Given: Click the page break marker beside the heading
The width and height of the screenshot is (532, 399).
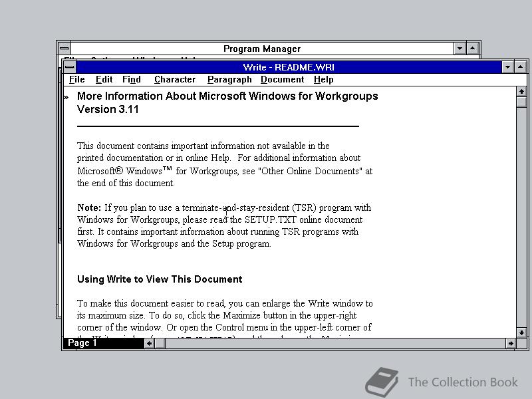Looking at the screenshot, I should click(x=66, y=98).
